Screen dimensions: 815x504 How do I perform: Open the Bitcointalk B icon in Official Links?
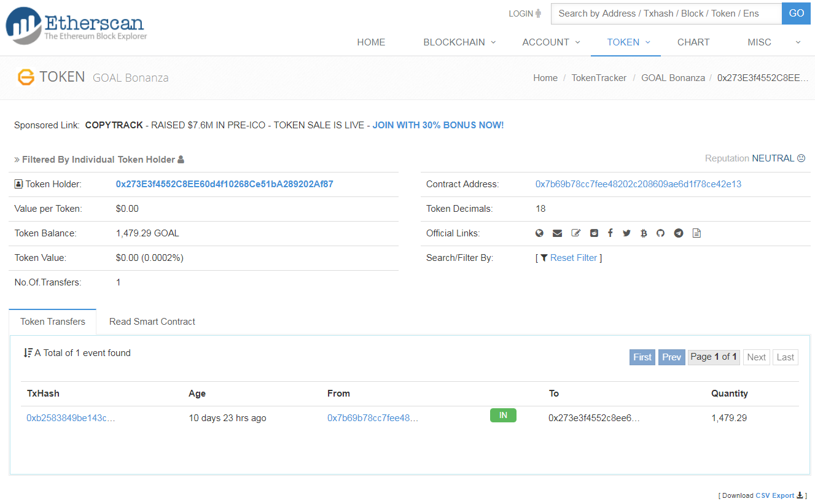point(644,233)
